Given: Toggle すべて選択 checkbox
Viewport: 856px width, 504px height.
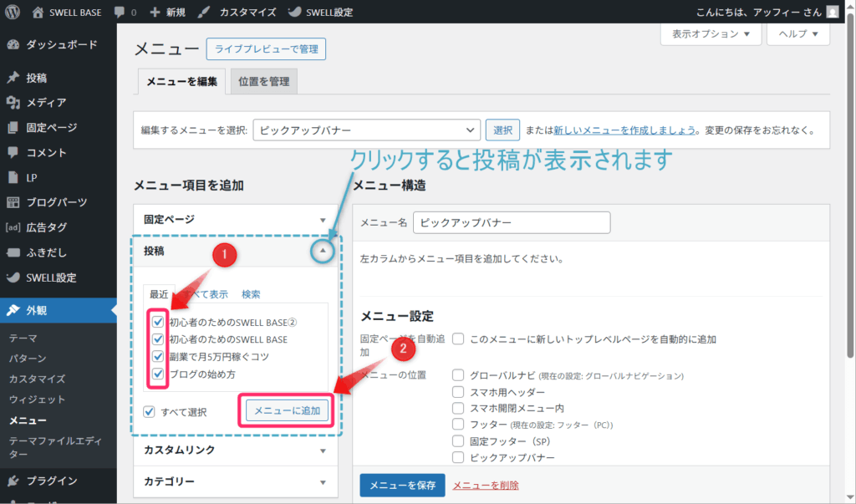Looking at the screenshot, I should pyautogui.click(x=149, y=412).
